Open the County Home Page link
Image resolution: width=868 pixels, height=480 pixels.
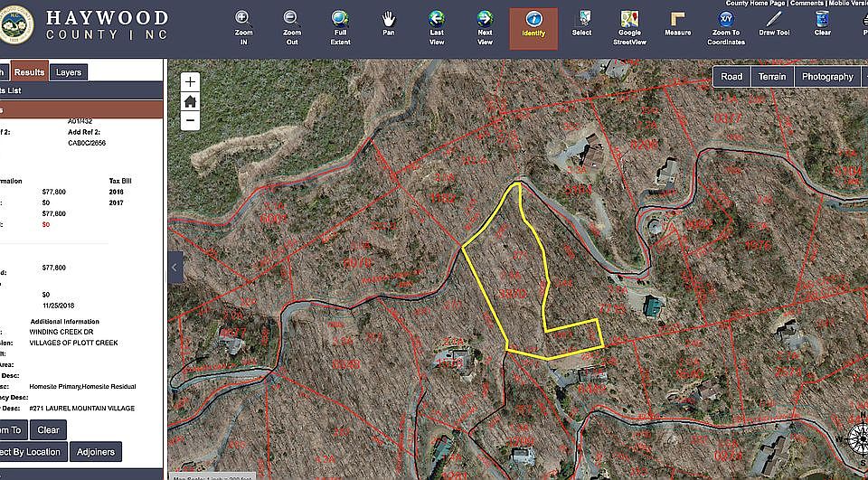pos(756,4)
